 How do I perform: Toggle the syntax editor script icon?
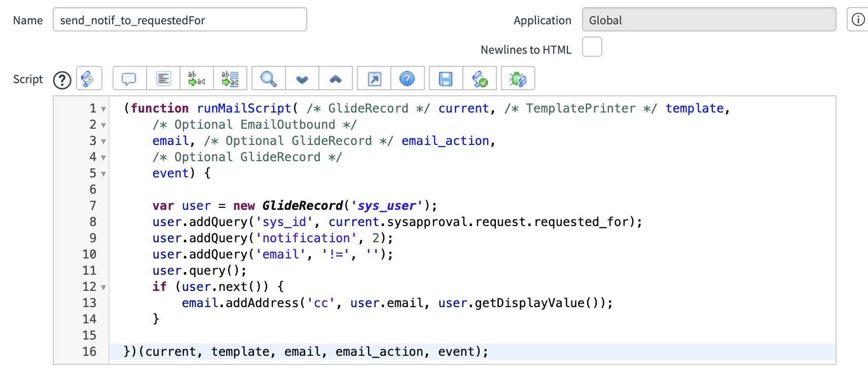tap(89, 79)
